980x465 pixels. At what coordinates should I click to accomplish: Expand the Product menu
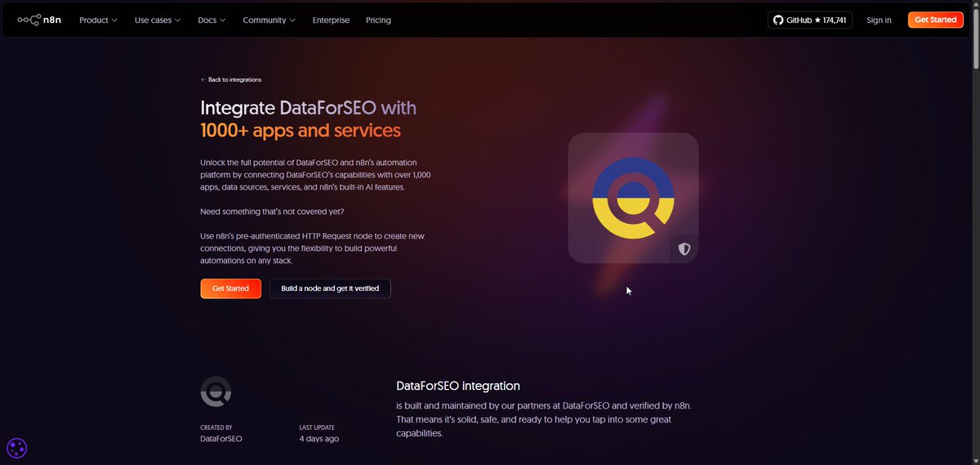tap(98, 20)
